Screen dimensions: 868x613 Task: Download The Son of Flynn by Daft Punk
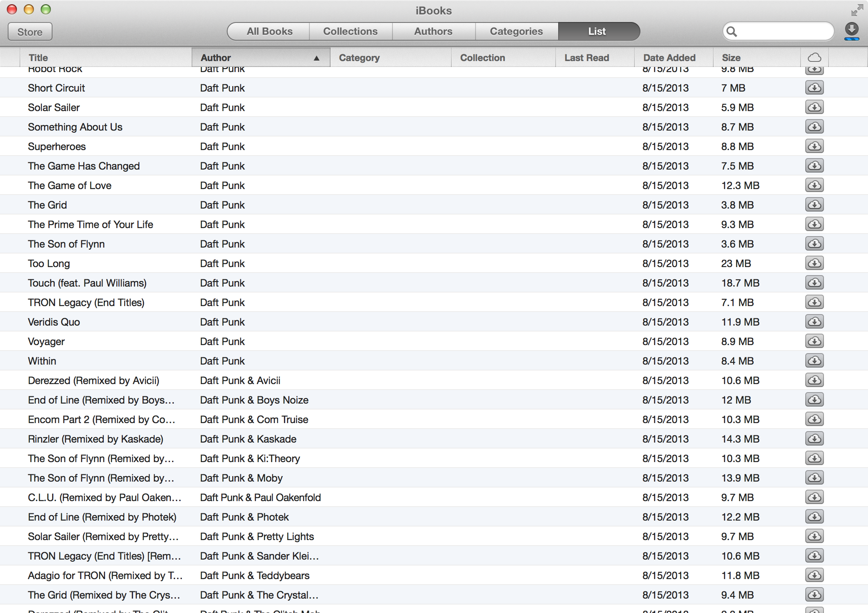click(x=814, y=244)
